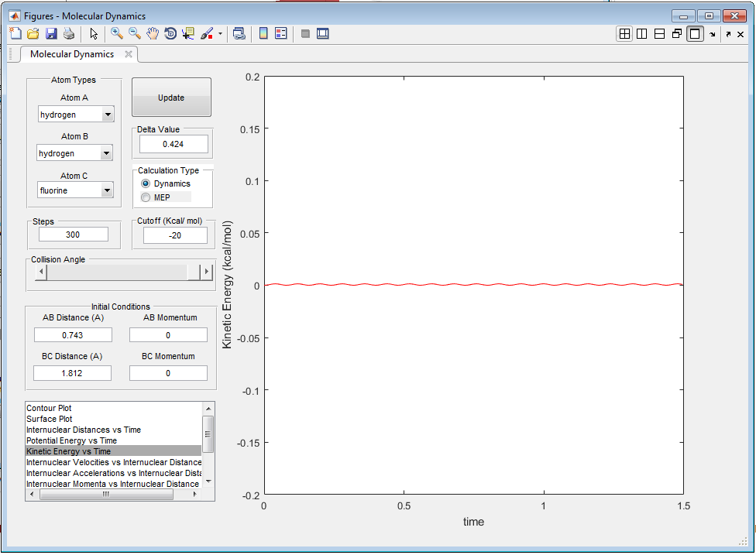
Task: Insert a colorbar from the toolbar
Action: point(263,33)
